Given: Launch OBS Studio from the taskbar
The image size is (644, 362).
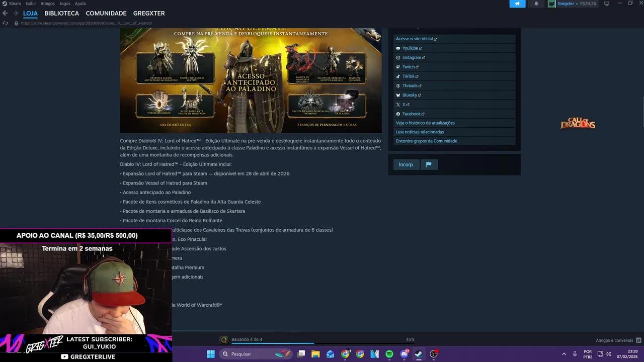Looking at the screenshot, I should 433,354.
